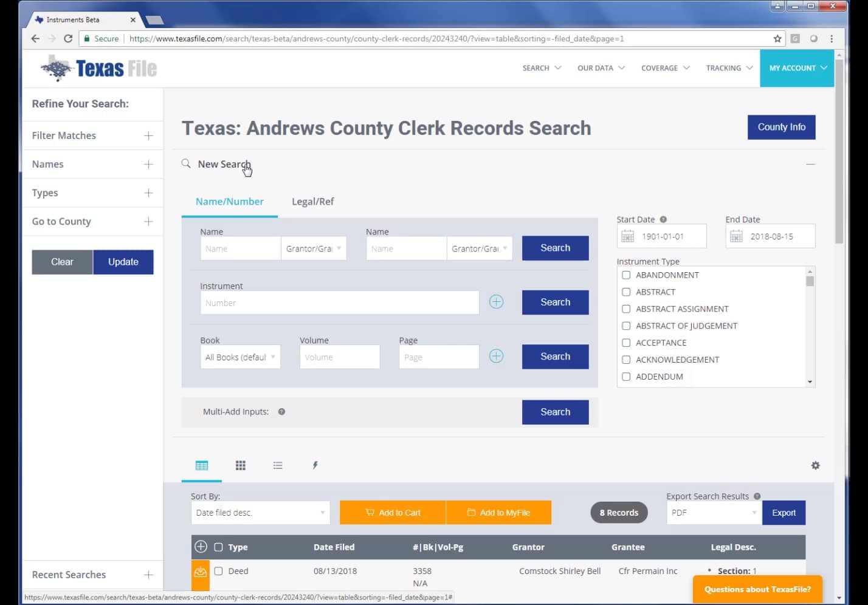The image size is (868, 605).
Task: Open results settings gear icon
Action: (x=815, y=465)
